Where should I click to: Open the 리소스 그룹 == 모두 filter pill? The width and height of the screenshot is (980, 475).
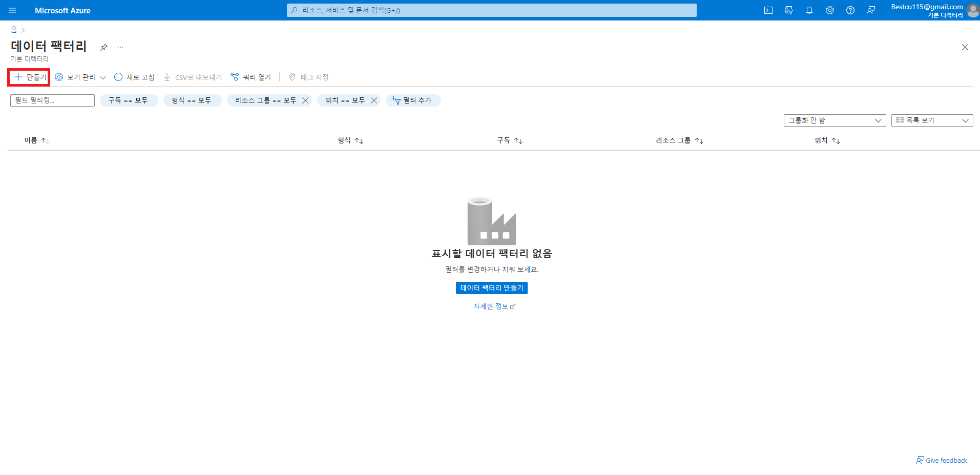(x=265, y=100)
